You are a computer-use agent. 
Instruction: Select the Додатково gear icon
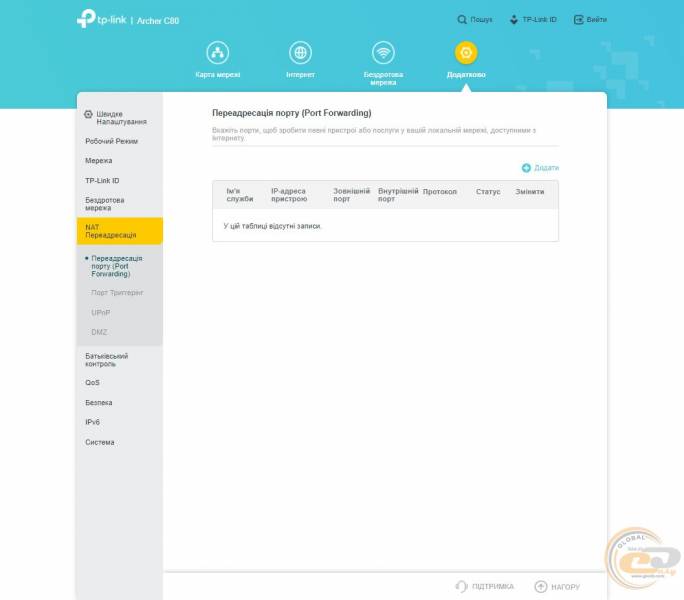point(466,53)
